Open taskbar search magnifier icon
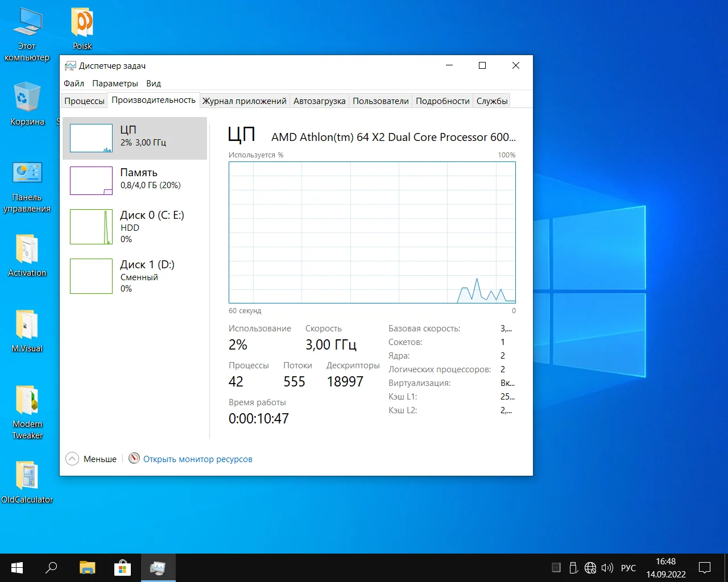 coord(51,568)
